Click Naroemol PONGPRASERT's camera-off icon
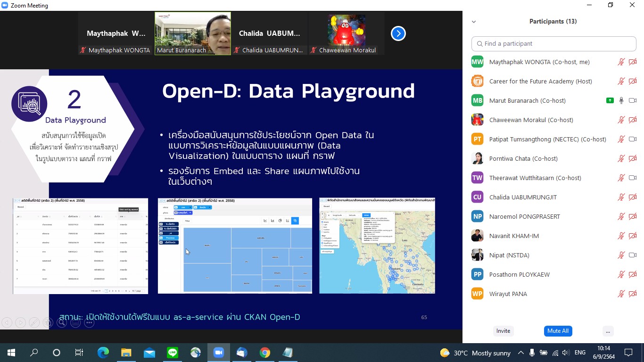 633,216
